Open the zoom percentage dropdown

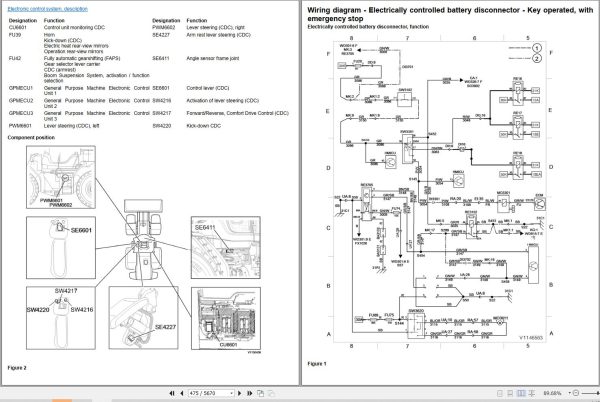tap(569, 393)
